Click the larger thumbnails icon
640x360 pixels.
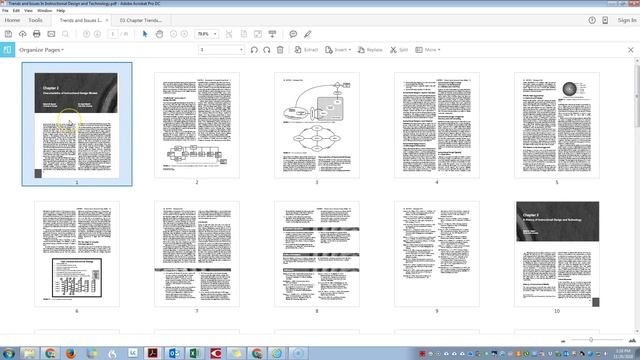pos(632,340)
